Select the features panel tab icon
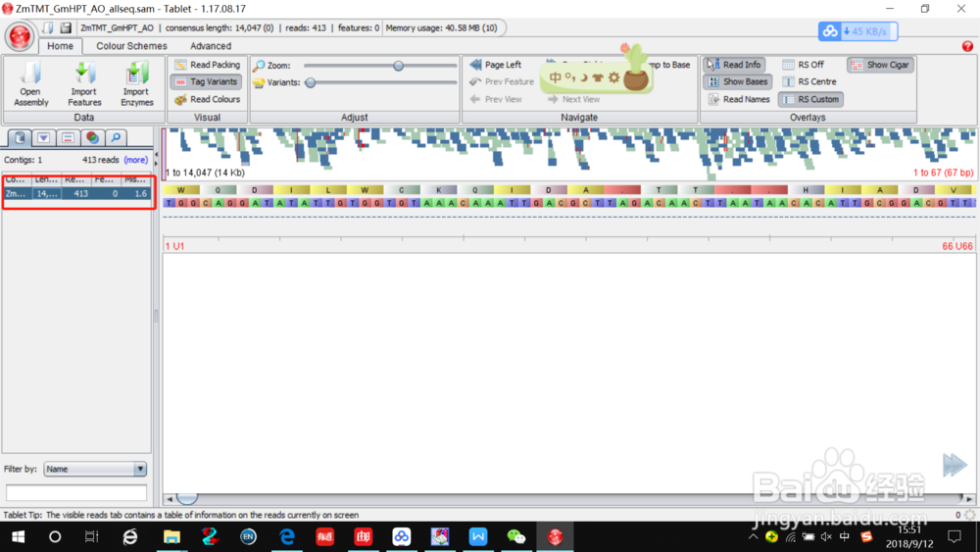This screenshot has height=552, width=980. [44, 138]
